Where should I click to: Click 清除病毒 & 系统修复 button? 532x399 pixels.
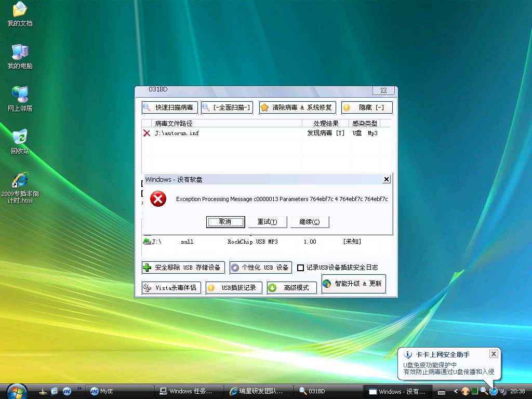tap(298, 108)
